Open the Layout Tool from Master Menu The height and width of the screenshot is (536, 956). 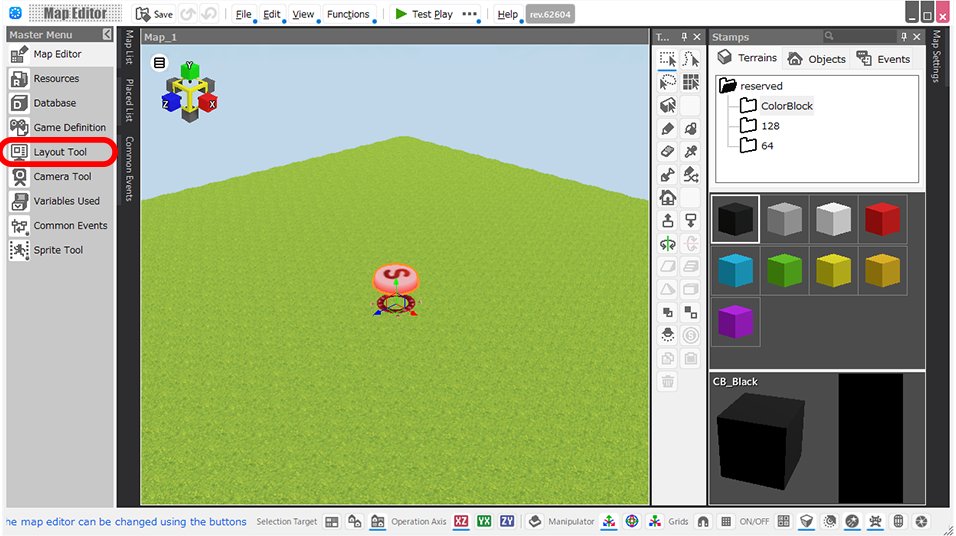tap(59, 152)
